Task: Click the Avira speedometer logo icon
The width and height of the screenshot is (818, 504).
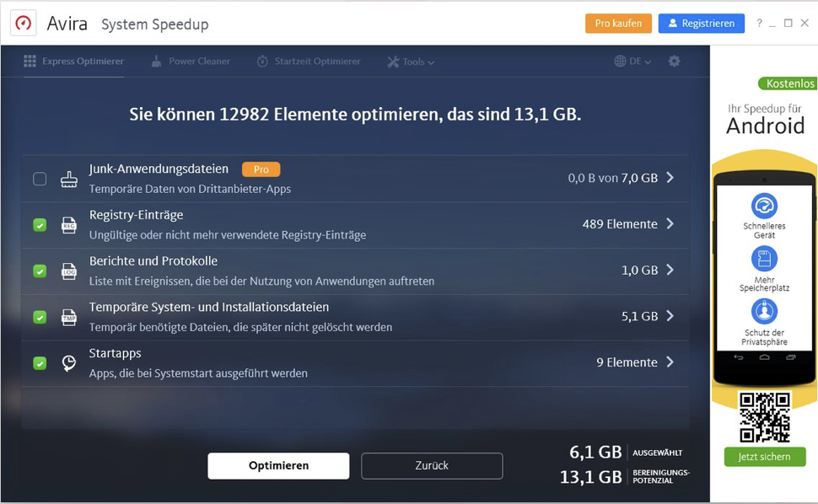Action: pos(24,24)
